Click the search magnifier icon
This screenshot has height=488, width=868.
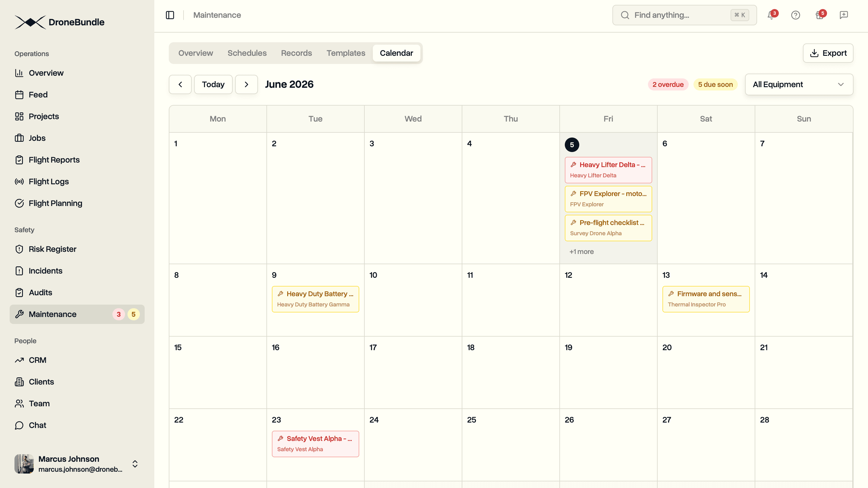coord(625,15)
